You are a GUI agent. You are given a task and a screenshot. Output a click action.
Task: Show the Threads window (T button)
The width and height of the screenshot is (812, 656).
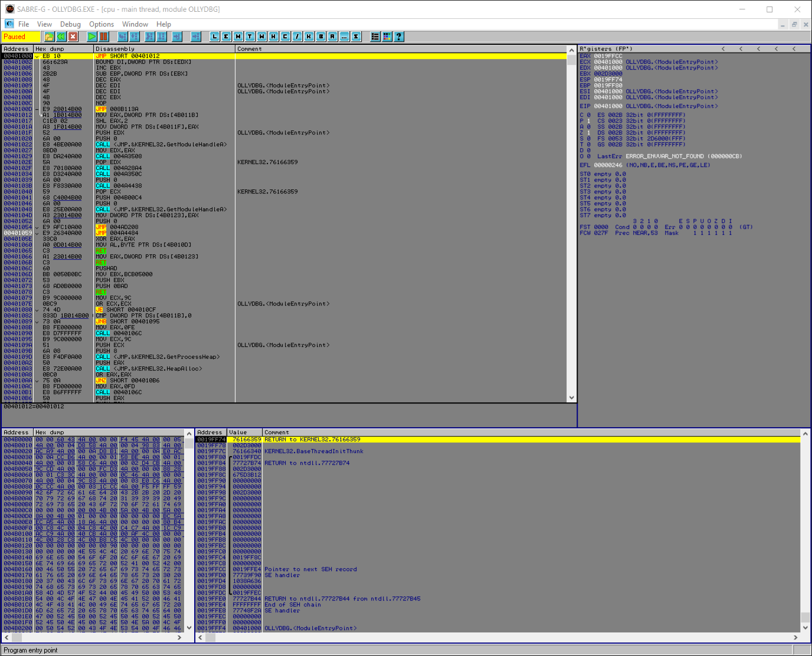point(250,37)
